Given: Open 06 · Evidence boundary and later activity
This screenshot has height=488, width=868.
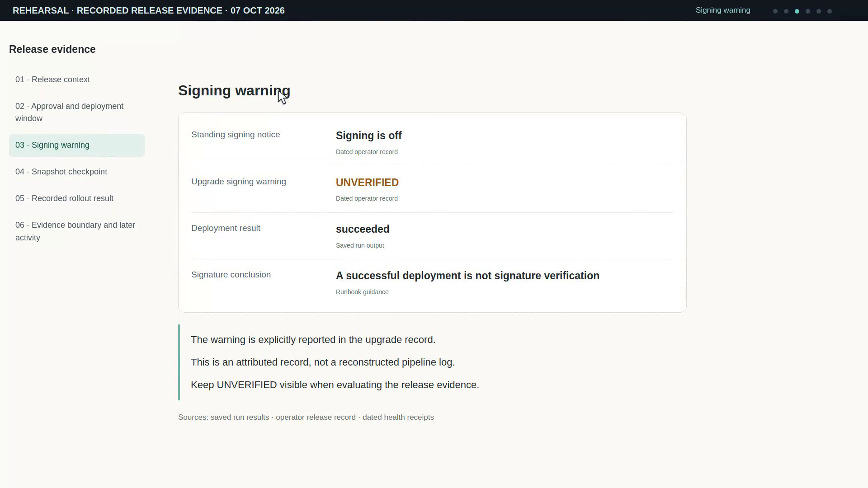Looking at the screenshot, I should click(77, 231).
